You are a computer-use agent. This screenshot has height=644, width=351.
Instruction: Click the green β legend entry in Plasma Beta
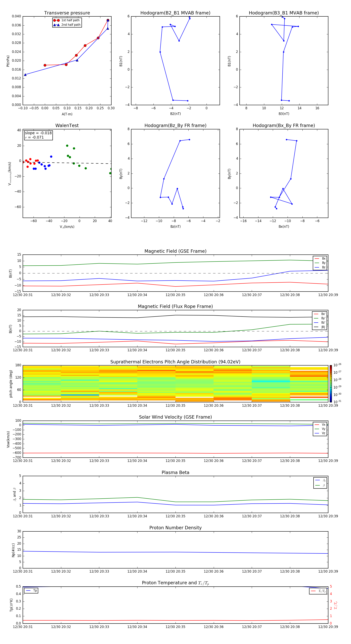click(x=320, y=485)
